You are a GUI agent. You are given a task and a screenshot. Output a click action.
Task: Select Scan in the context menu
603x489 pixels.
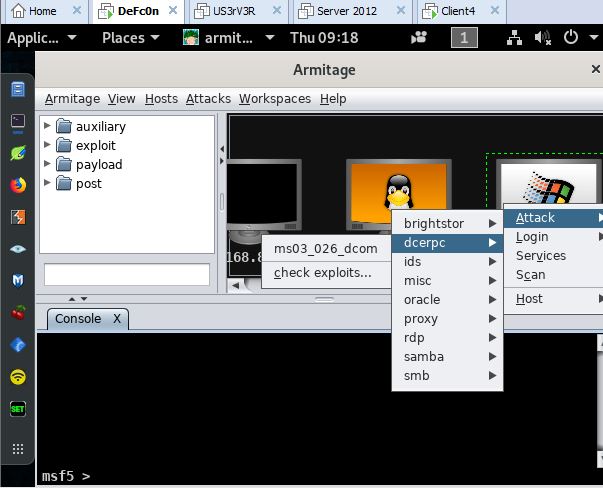coord(553,275)
